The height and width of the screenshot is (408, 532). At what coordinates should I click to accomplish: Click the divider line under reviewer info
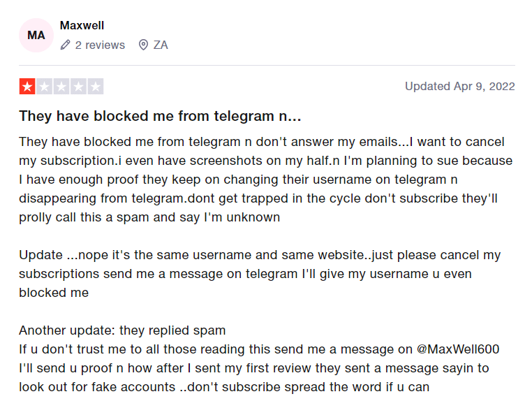pyautogui.click(x=267, y=65)
